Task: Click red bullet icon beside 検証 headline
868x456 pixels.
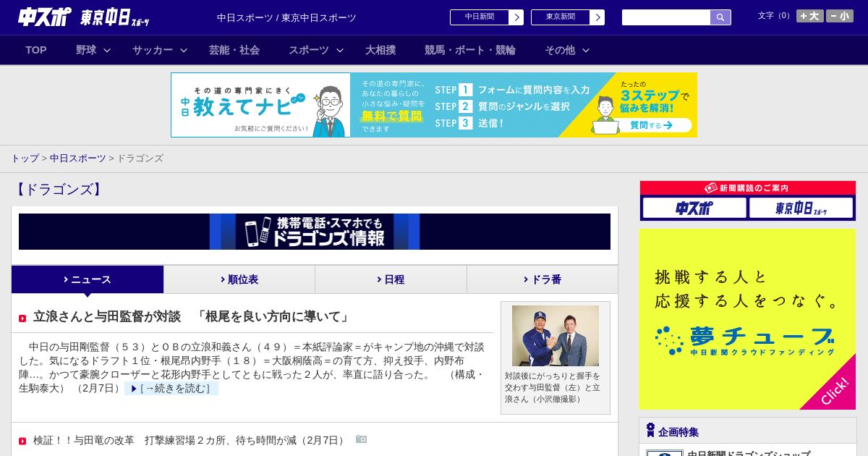Action: (22, 441)
